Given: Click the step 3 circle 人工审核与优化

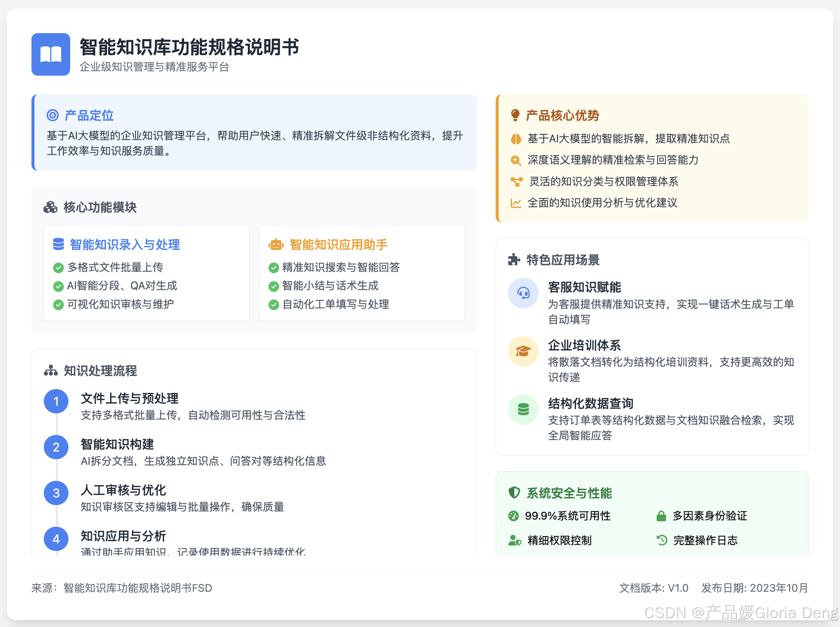Looking at the screenshot, I should coord(56,493).
